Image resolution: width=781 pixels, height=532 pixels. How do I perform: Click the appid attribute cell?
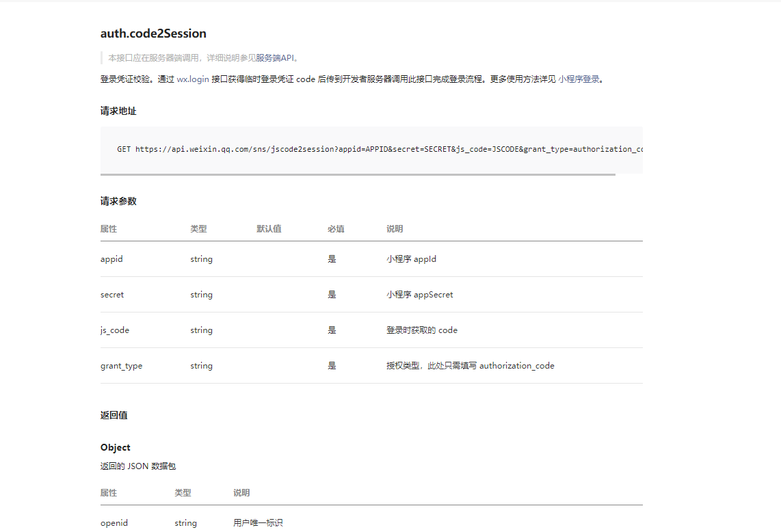(x=111, y=259)
